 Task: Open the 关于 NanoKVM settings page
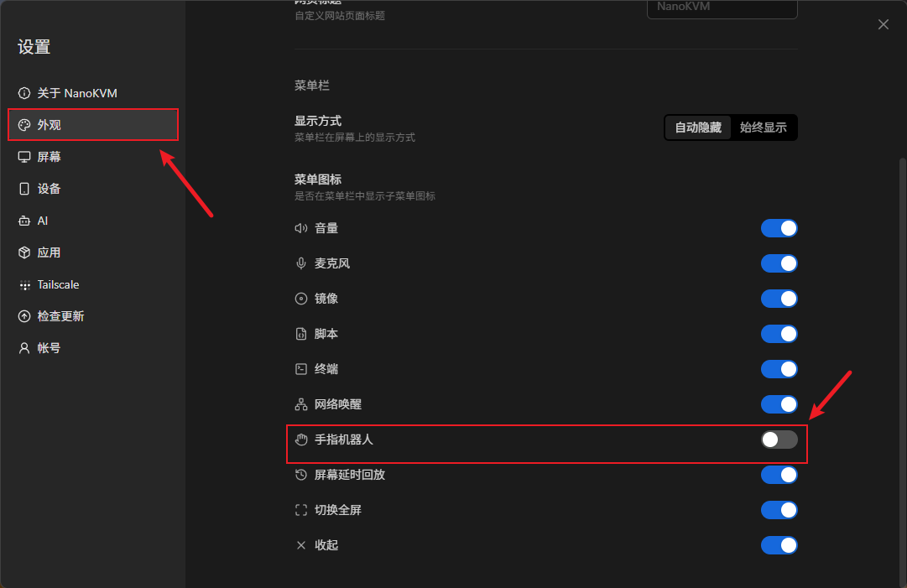click(92, 93)
